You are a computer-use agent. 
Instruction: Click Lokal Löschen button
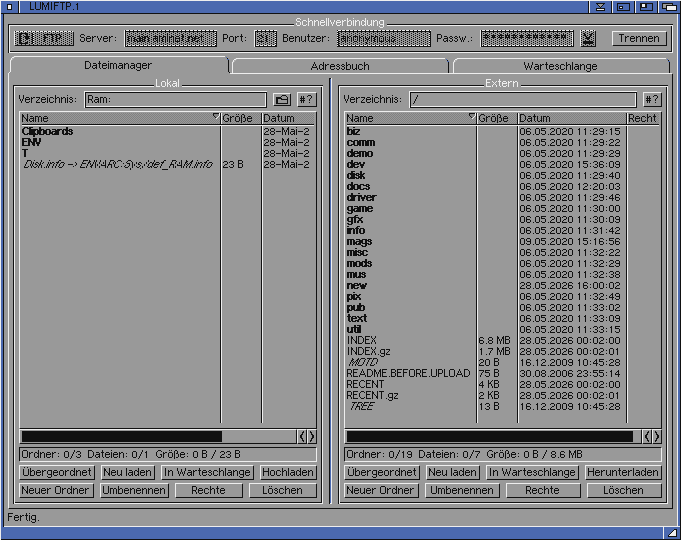pos(282,490)
